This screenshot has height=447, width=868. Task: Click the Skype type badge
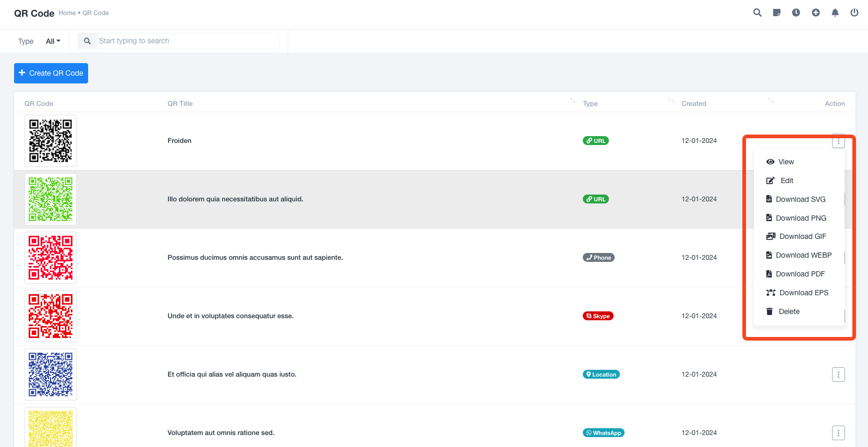pyautogui.click(x=598, y=316)
